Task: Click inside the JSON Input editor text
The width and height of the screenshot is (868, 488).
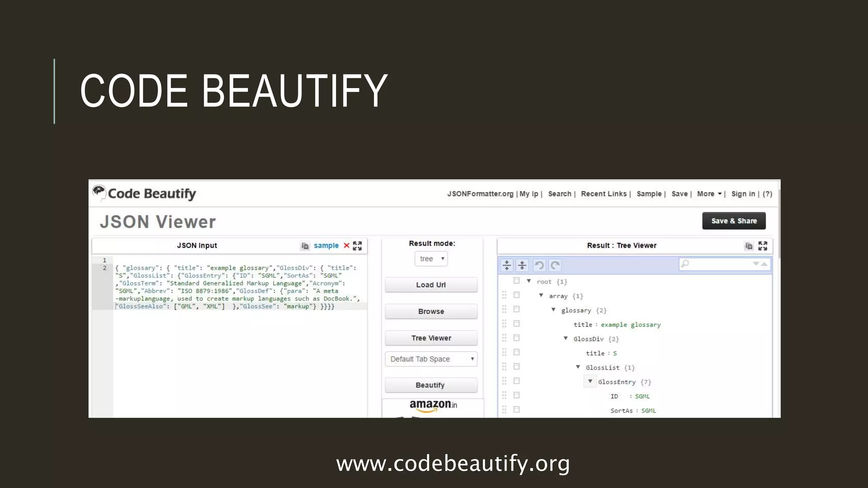Action: click(x=237, y=287)
